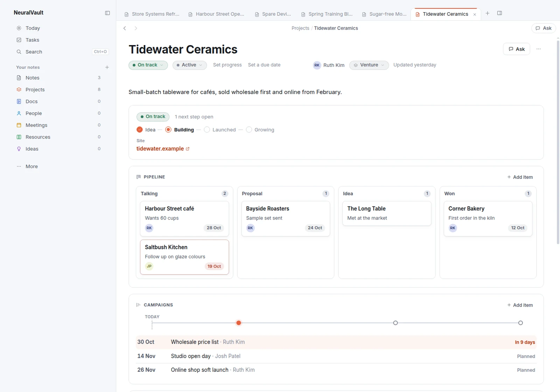Click the Talking column header
The image size is (560, 392).
pyautogui.click(x=184, y=194)
